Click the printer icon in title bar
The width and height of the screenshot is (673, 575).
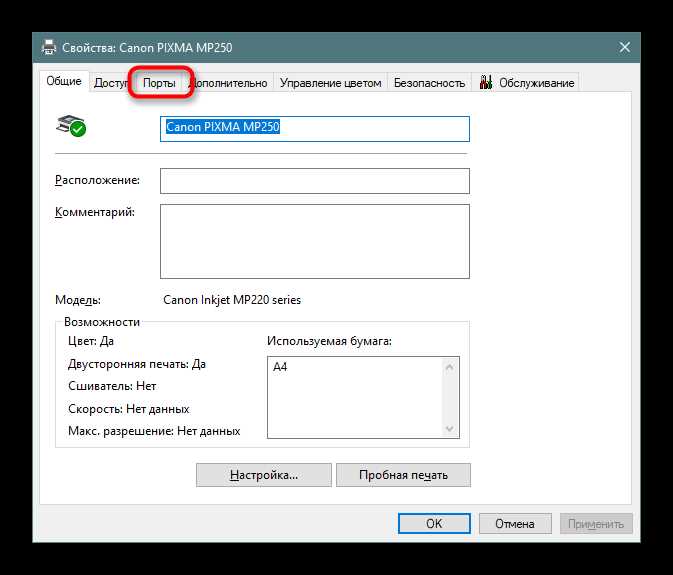tap(49, 47)
